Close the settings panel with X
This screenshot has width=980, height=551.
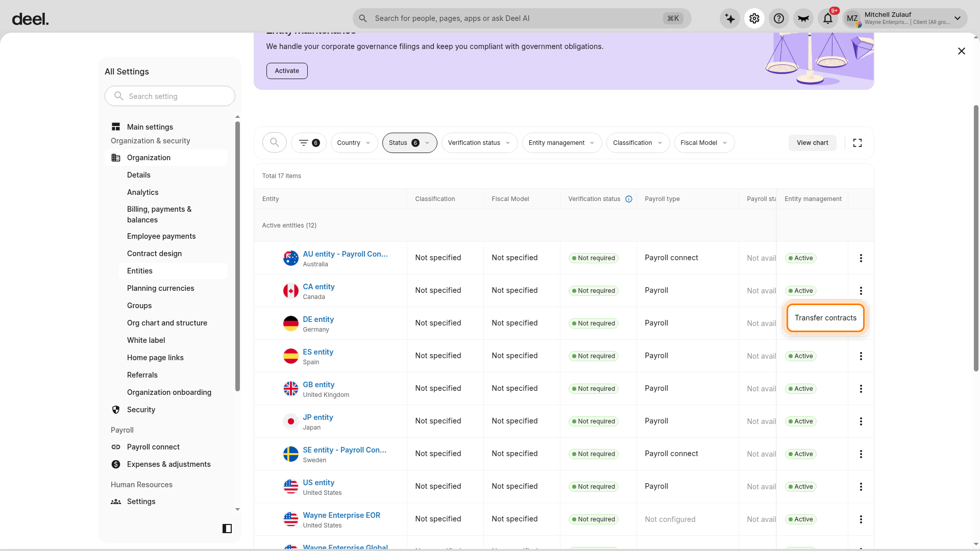pos(962,51)
